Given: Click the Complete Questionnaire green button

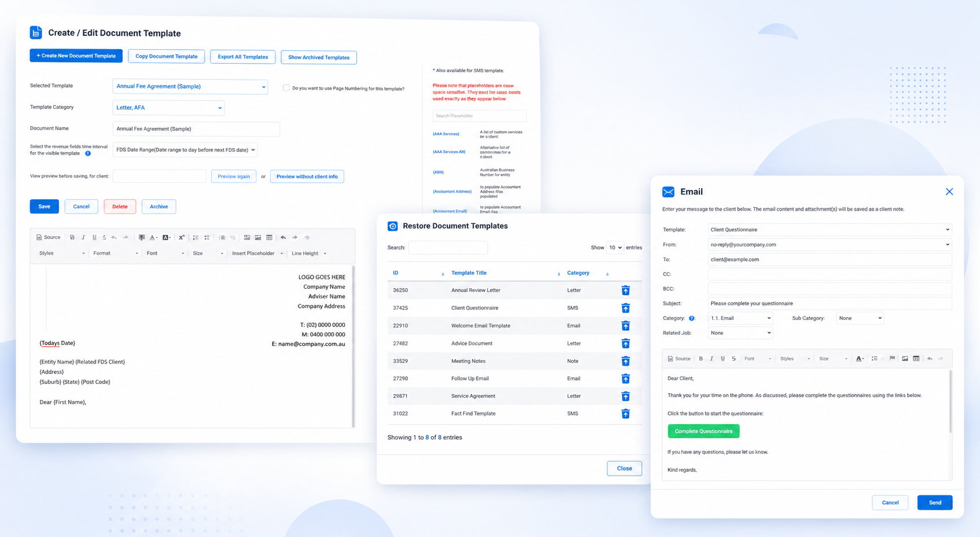Looking at the screenshot, I should tap(703, 431).
